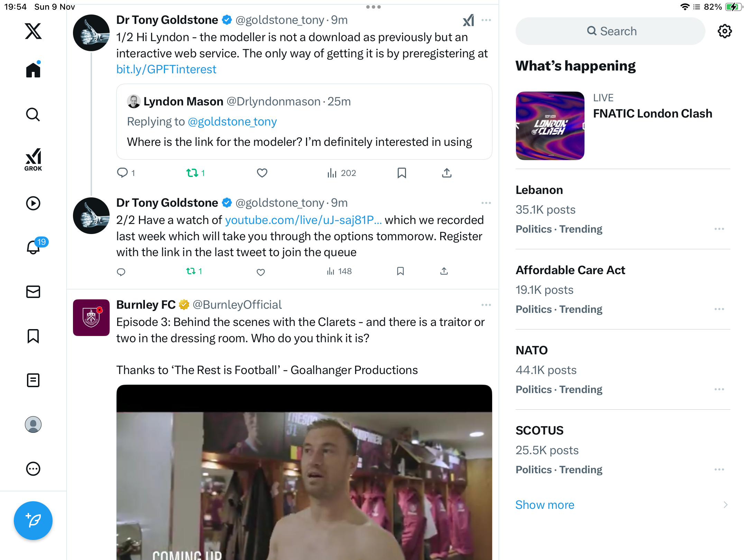Open the youtube.com live link
The image size is (747, 560).
pos(303,220)
